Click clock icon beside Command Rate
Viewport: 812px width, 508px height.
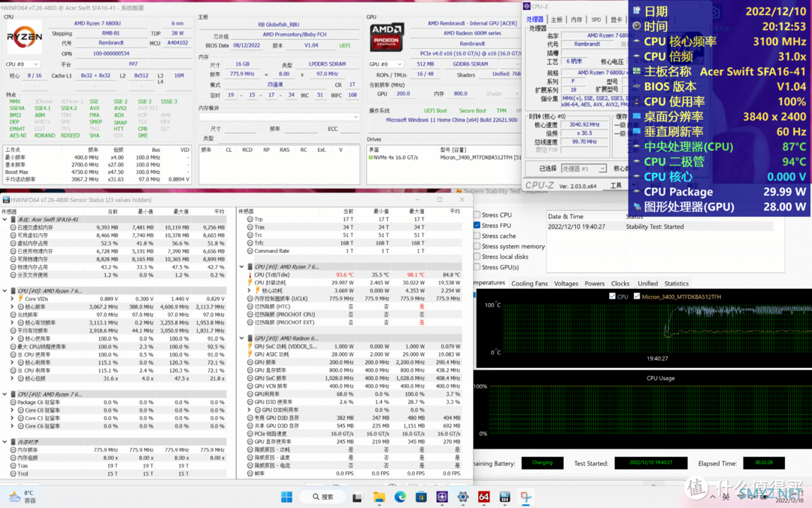pos(250,251)
